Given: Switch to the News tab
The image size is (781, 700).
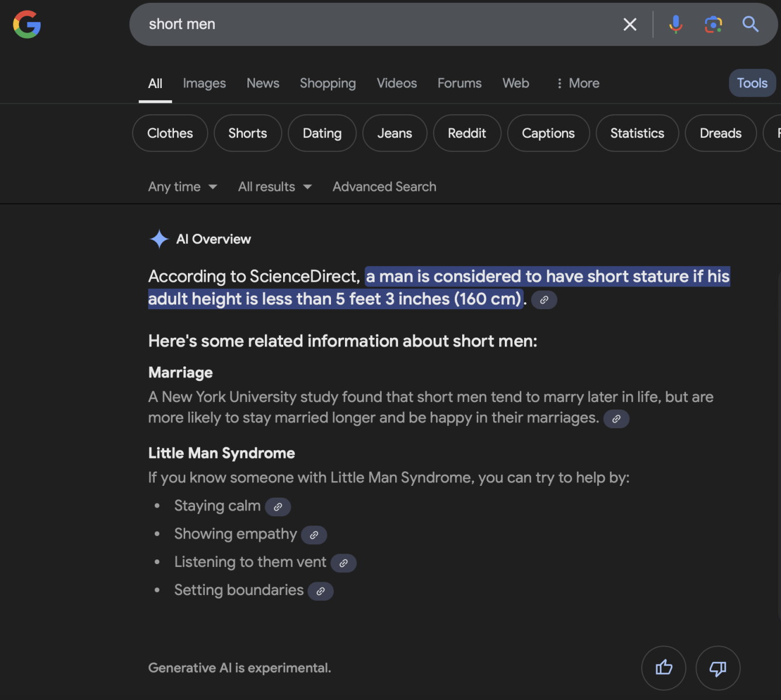Looking at the screenshot, I should pyautogui.click(x=263, y=83).
